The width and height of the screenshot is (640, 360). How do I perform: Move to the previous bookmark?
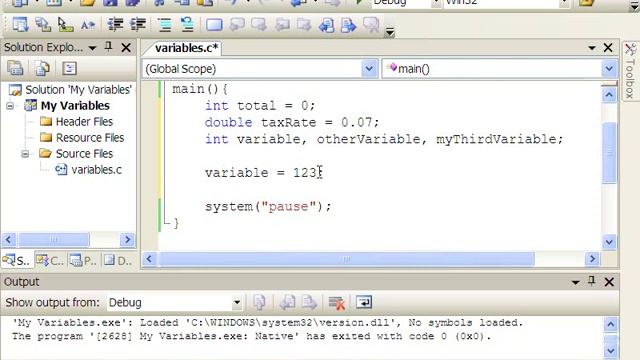(237, 24)
